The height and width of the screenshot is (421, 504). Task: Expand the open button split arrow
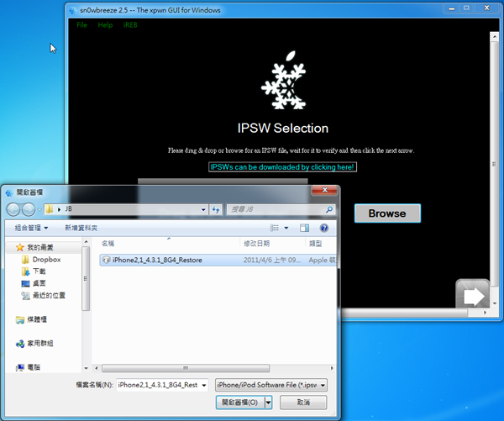(x=269, y=403)
